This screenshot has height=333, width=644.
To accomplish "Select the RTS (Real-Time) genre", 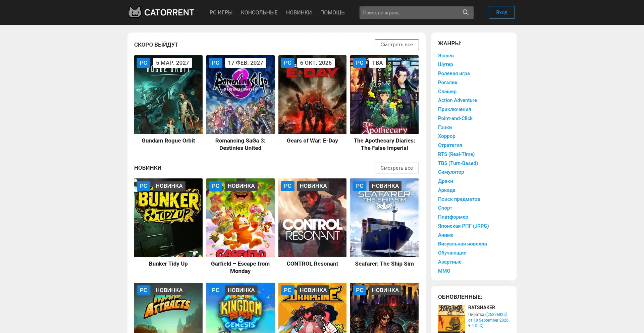I will [x=457, y=154].
